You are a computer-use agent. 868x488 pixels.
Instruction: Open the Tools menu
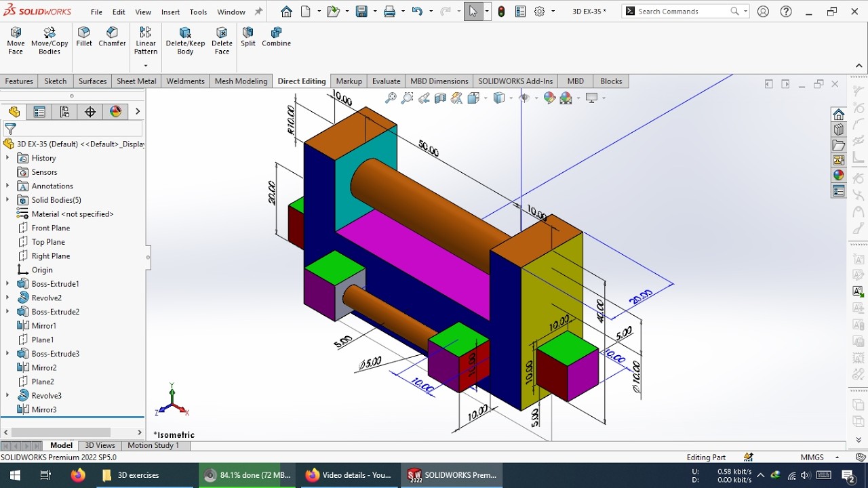pos(198,12)
